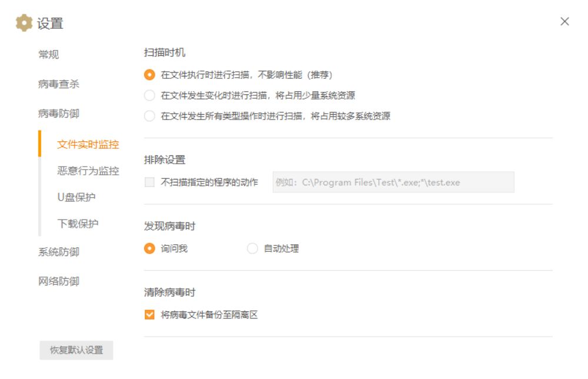Screen dimensions: 588x379
Task: Open the 网络防御 section
Action: [58, 281]
